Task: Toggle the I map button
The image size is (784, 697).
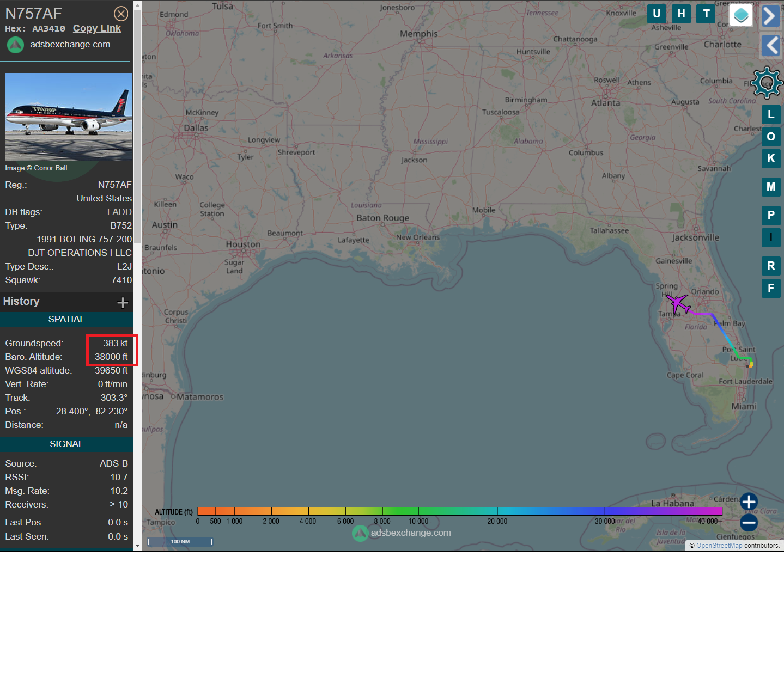Action: coord(771,237)
